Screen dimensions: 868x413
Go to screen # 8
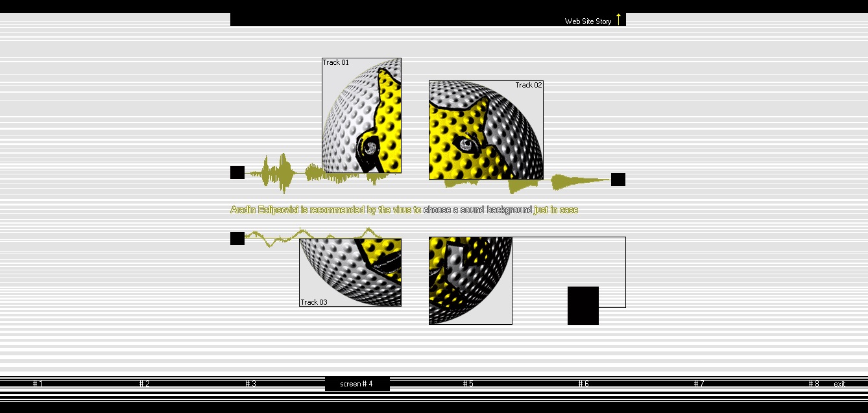coord(814,384)
